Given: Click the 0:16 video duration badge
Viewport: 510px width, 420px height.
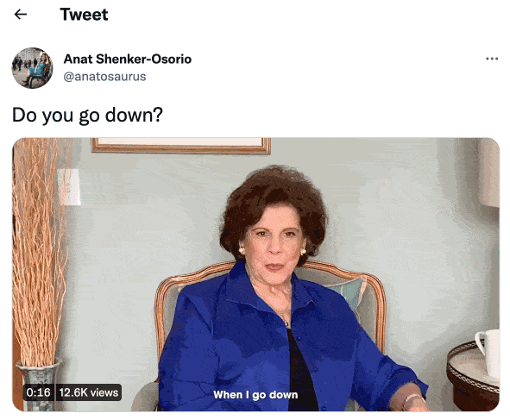Looking at the screenshot, I should coord(38,392).
